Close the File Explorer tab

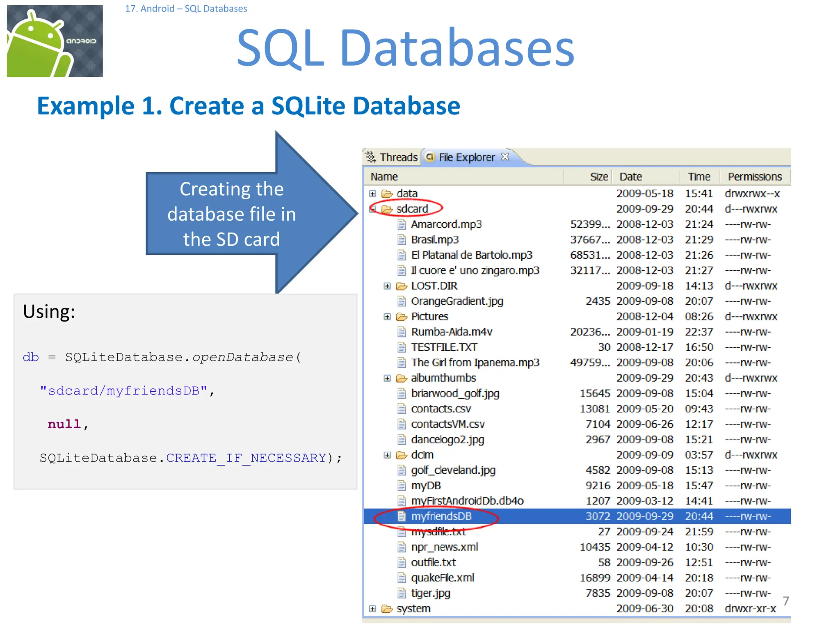click(x=505, y=156)
